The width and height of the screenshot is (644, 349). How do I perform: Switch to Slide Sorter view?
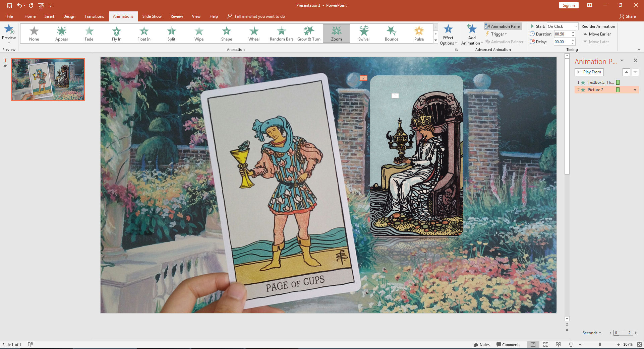pyautogui.click(x=546, y=345)
